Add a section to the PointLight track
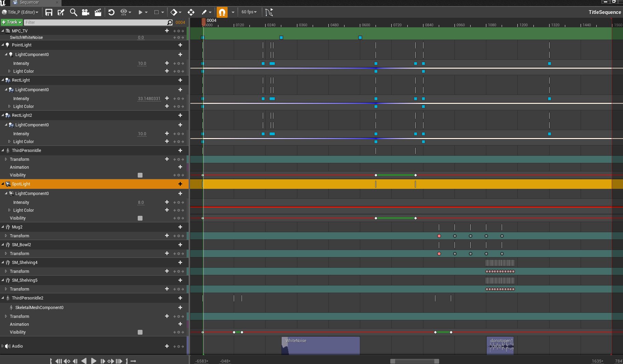This screenshot has width=623, height=364. pyautogui.click(x=180, y=45)
